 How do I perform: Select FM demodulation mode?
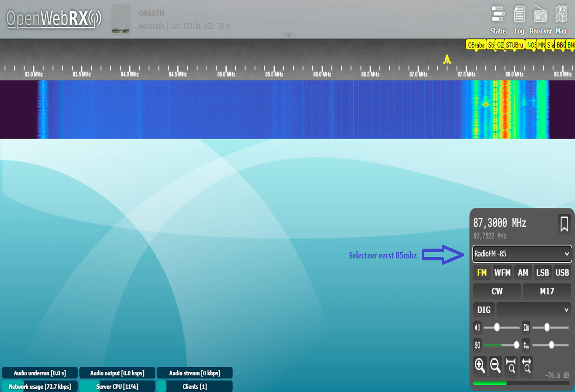[x=482, y=272]
